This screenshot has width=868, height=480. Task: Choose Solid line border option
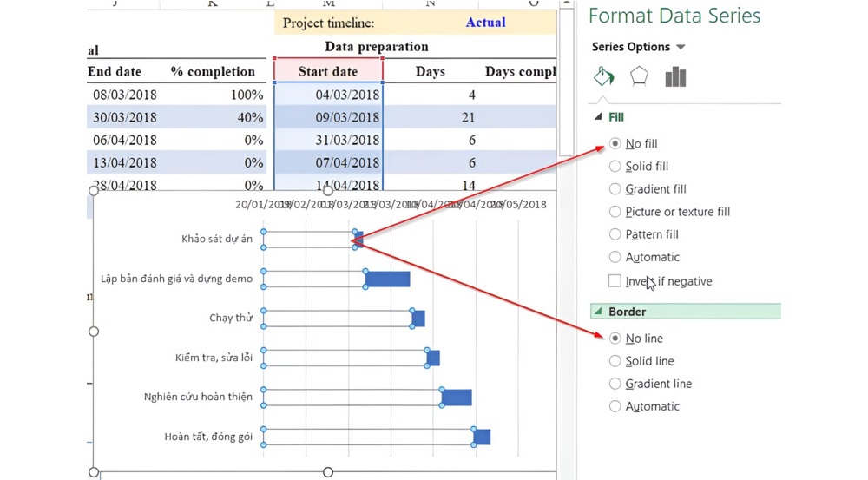(615, 360)
